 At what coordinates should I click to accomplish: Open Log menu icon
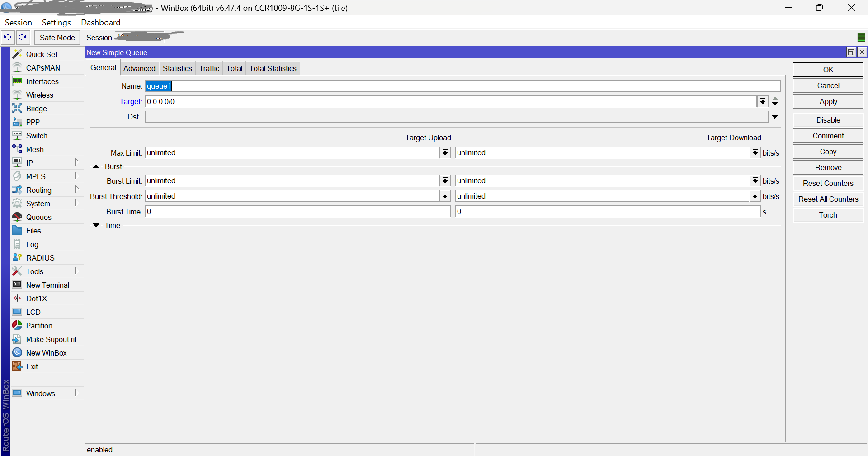pos(17,244)
